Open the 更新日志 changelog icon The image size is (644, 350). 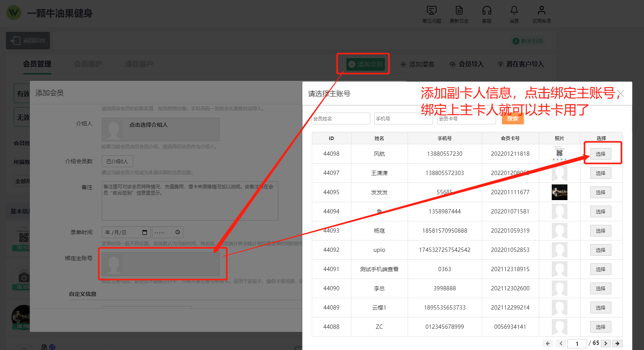pyautogui.click(x=459, y=11)
